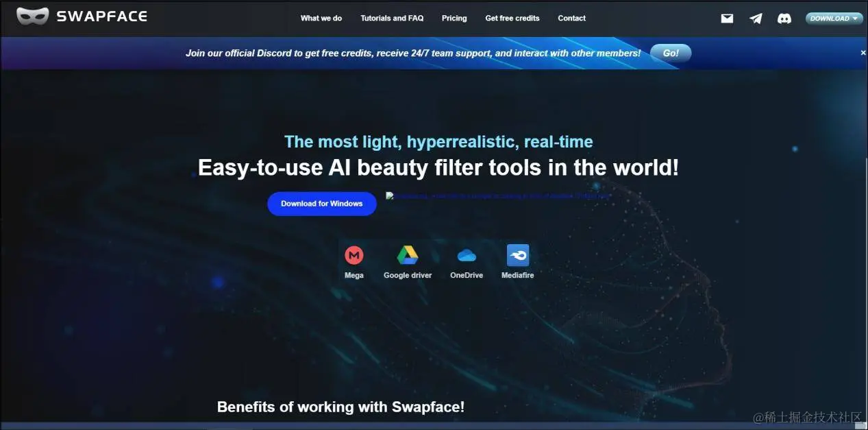Open the Pricing page
This screenshot has width=868, height=430.
(454, 19)
